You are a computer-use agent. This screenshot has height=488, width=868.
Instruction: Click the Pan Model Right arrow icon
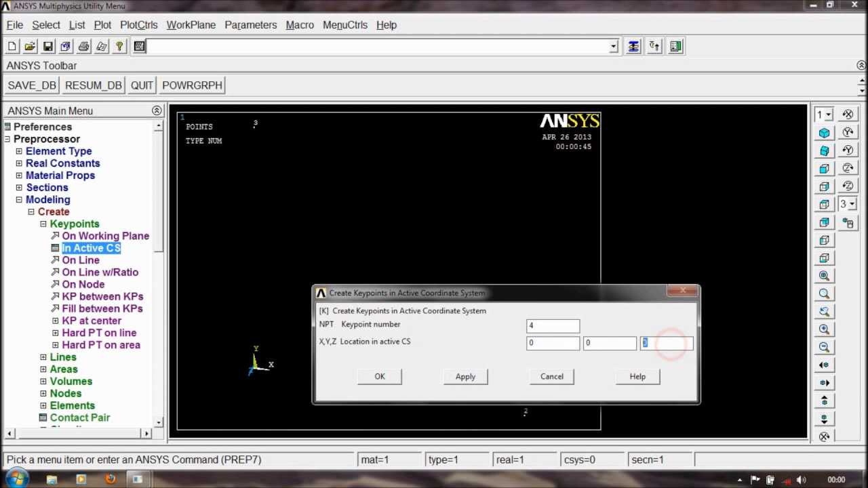pyautogui.click(x=825, y=383)
